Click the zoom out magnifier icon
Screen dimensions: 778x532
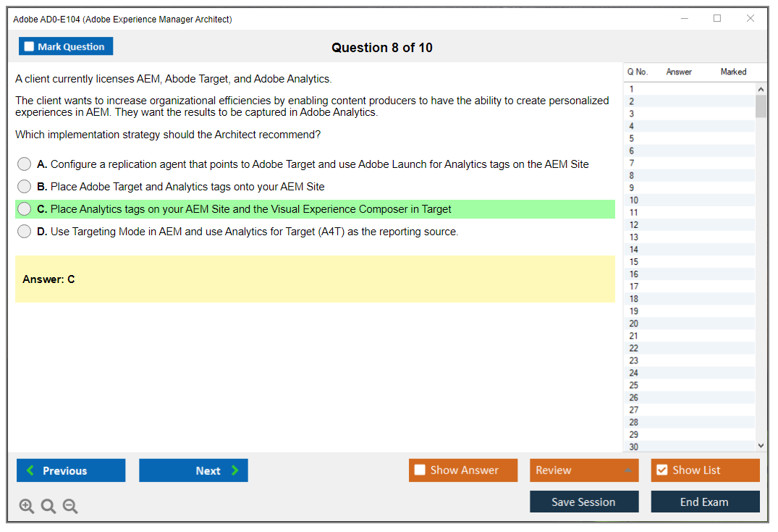coord(70,506)
